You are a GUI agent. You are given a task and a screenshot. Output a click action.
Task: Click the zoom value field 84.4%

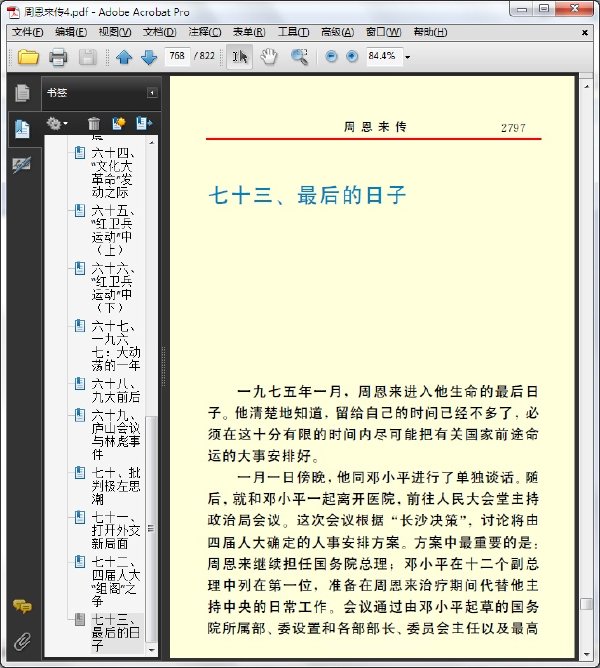(384, 56)
